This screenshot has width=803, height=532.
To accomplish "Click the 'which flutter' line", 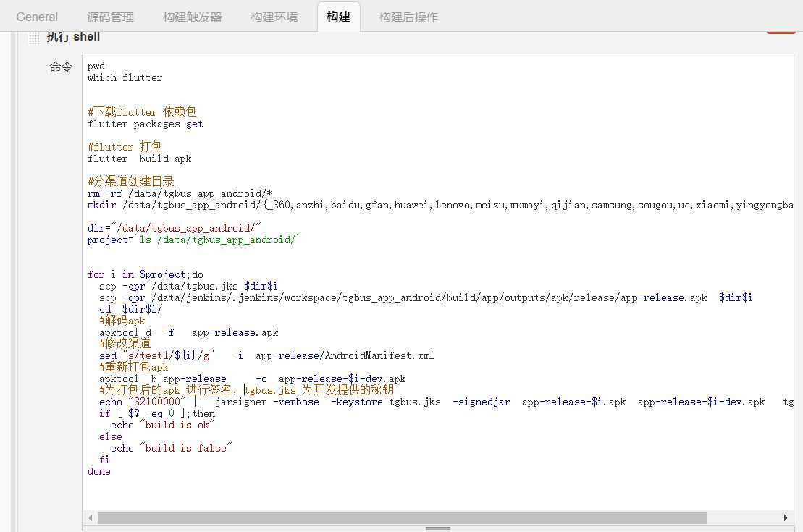I will (x=125, y=78).
